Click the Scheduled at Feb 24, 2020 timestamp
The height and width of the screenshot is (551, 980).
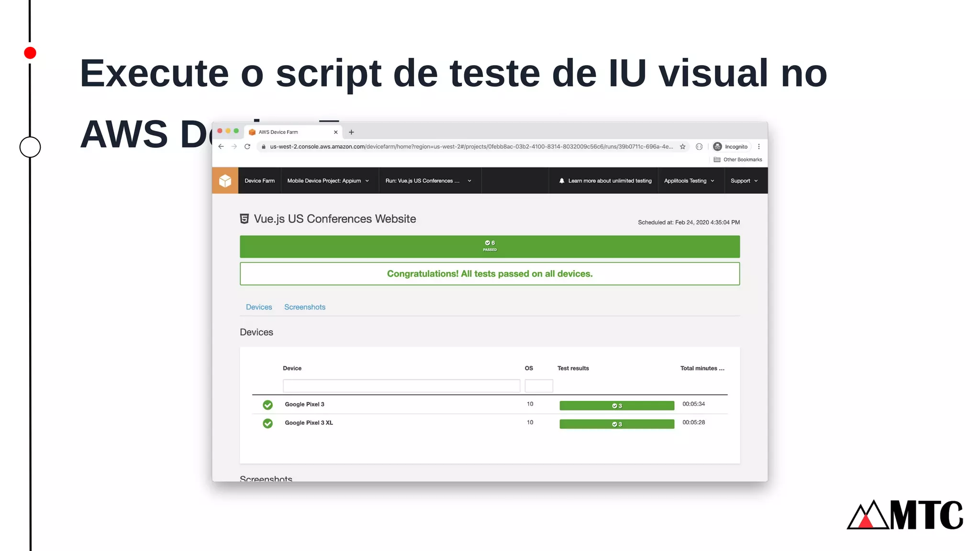tap(689, 222)
